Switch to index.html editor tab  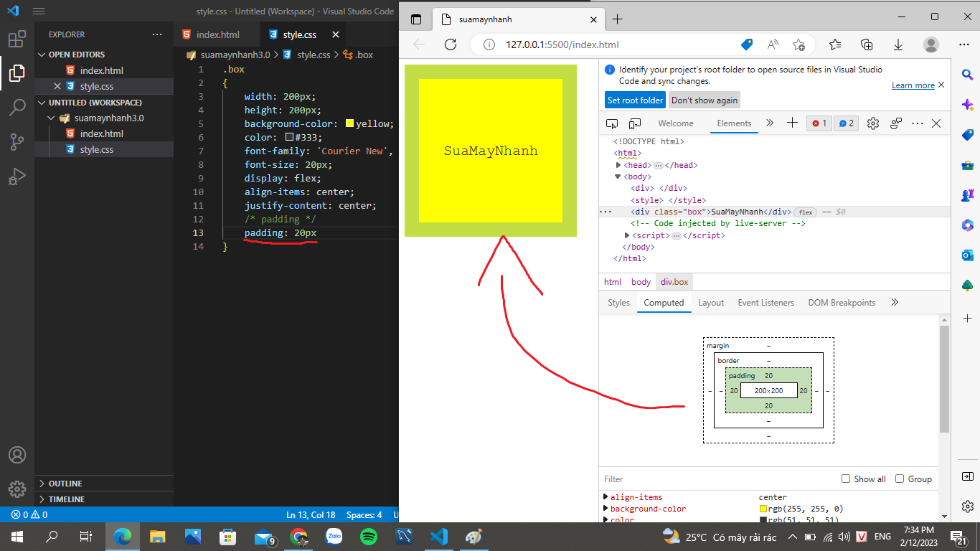(x=218, y=34)
